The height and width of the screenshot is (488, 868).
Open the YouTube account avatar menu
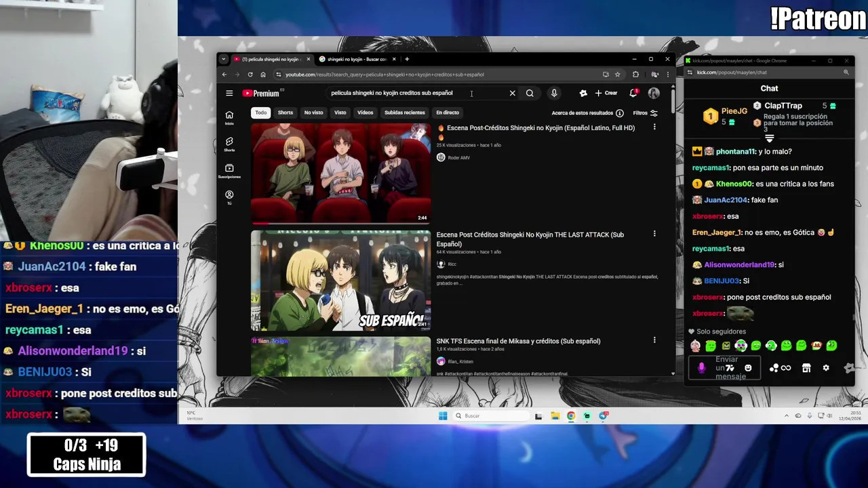click(654, 94)
